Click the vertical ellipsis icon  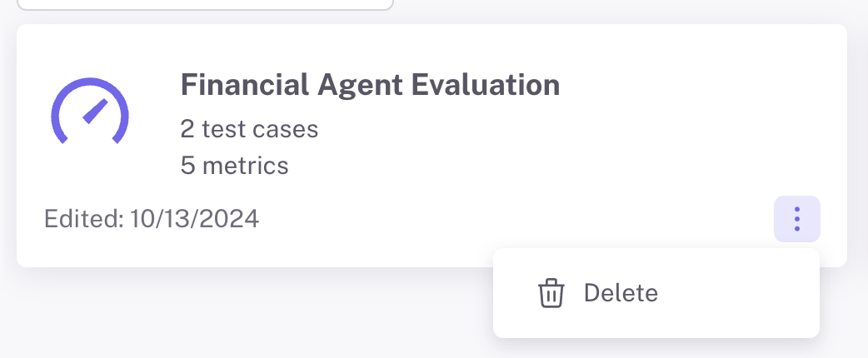(797, 219)
